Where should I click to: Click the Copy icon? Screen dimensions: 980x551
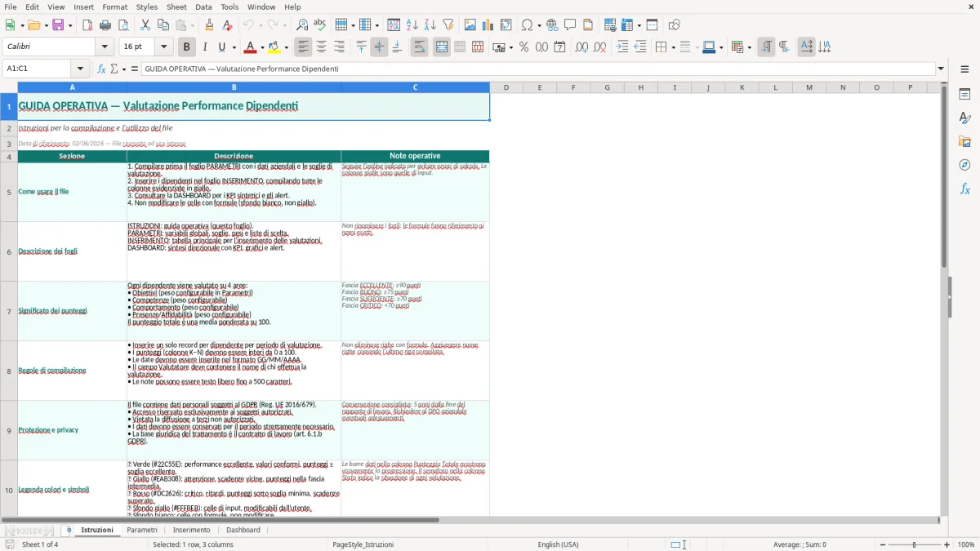[163, 25]
